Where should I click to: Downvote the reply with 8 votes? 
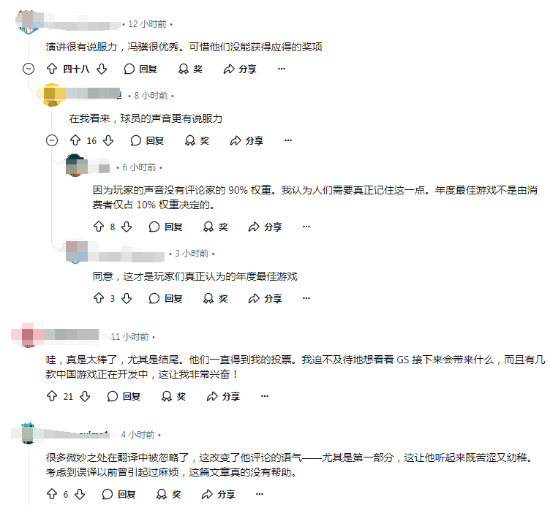coord(127,227)
